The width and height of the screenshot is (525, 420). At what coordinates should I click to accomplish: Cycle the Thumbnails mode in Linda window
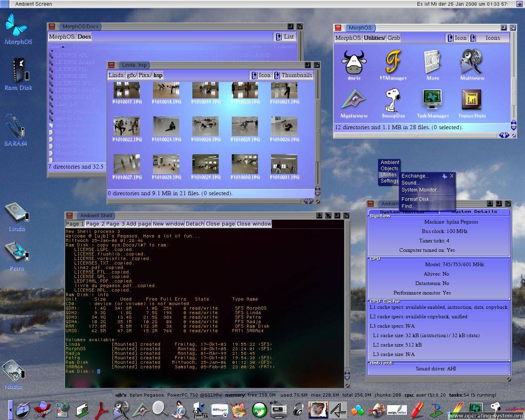point(293,75)
